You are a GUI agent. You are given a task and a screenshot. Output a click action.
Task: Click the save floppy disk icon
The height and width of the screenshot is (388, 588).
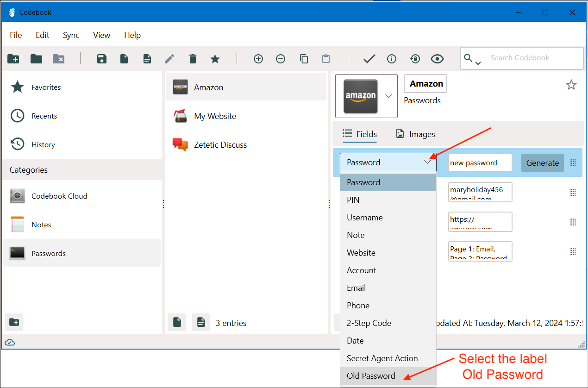(x=102, y=59)
